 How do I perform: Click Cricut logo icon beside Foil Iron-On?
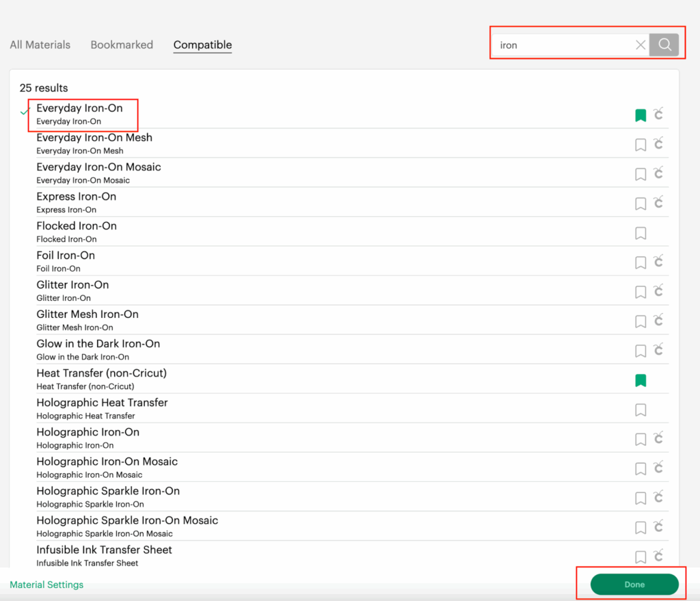(658, 262)
